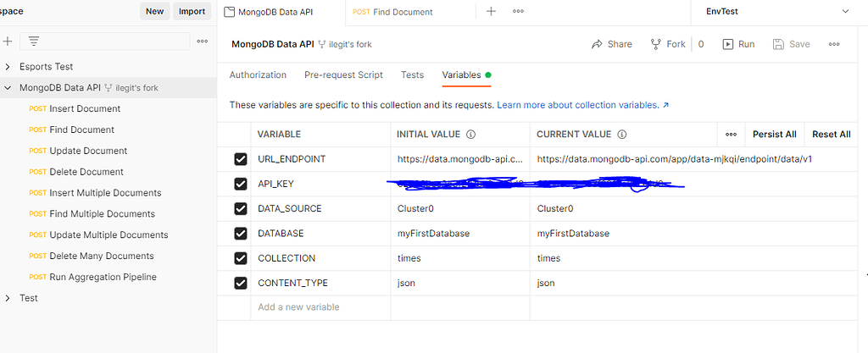Click sidebar plus icon to create collection
Image resolution: width=868 pixels, height=353 pixels.
click(8, 41)
